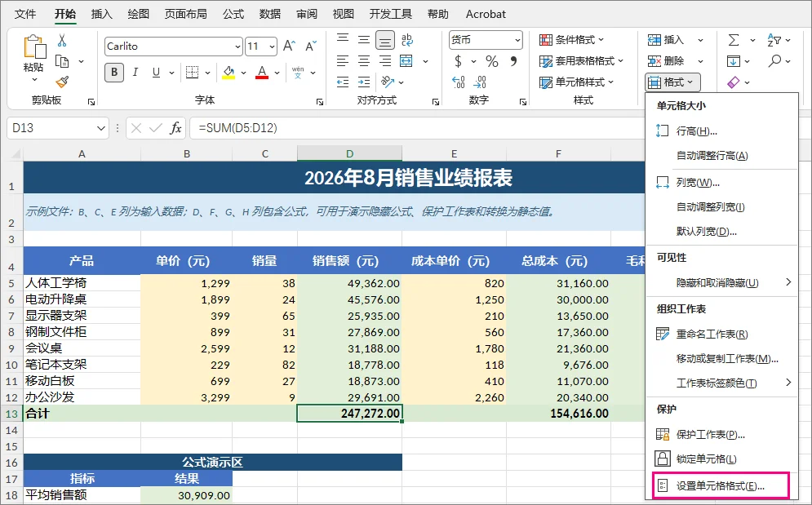Center text horizontally icon
The image size is (812, 505).
[364, 61]
